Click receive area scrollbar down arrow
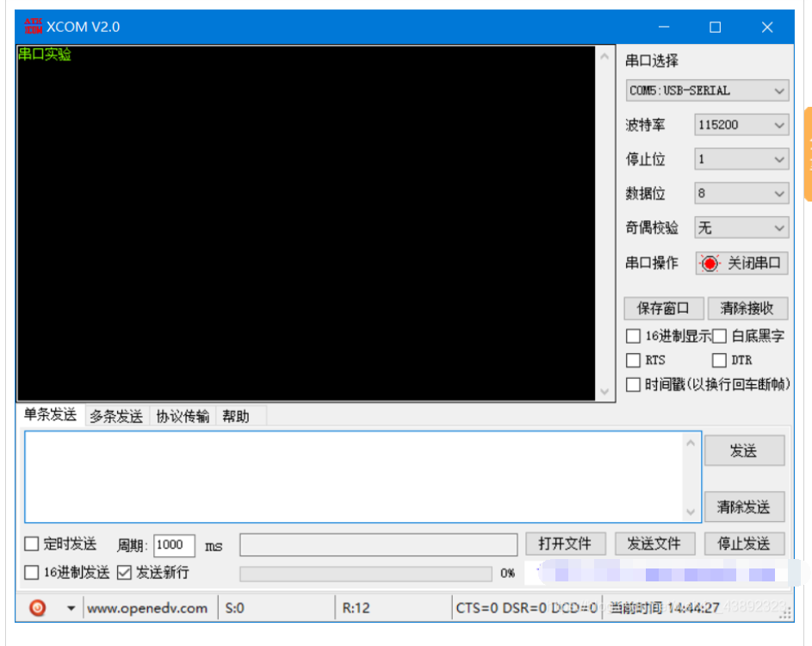The height and width of the screenshot is (646, 812). (x=604, y=391)
